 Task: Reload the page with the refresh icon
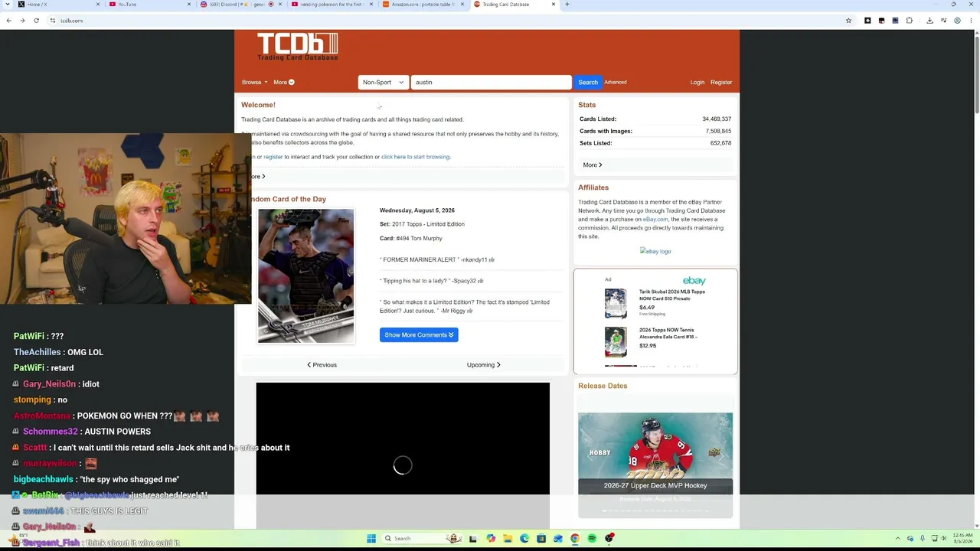[36, 21]
